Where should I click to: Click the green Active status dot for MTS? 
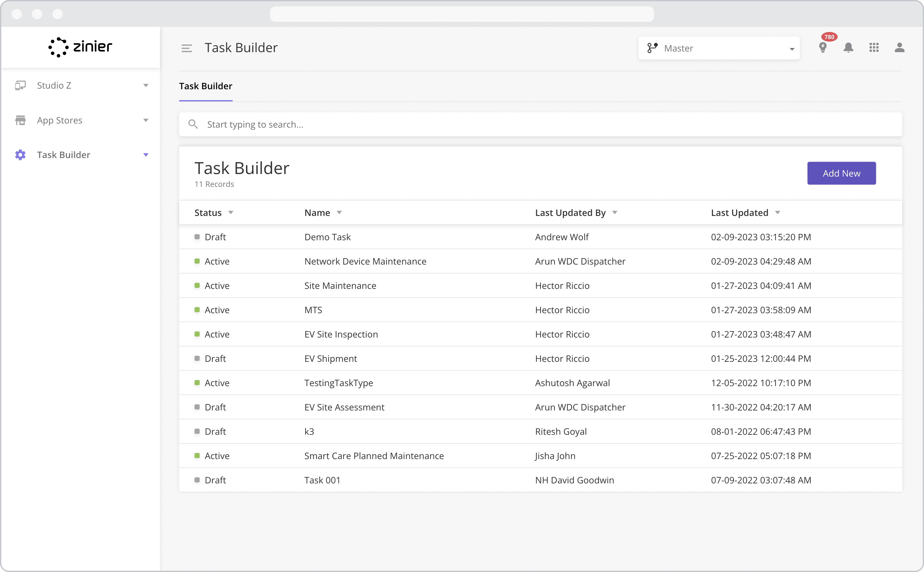tap(197, 309)
